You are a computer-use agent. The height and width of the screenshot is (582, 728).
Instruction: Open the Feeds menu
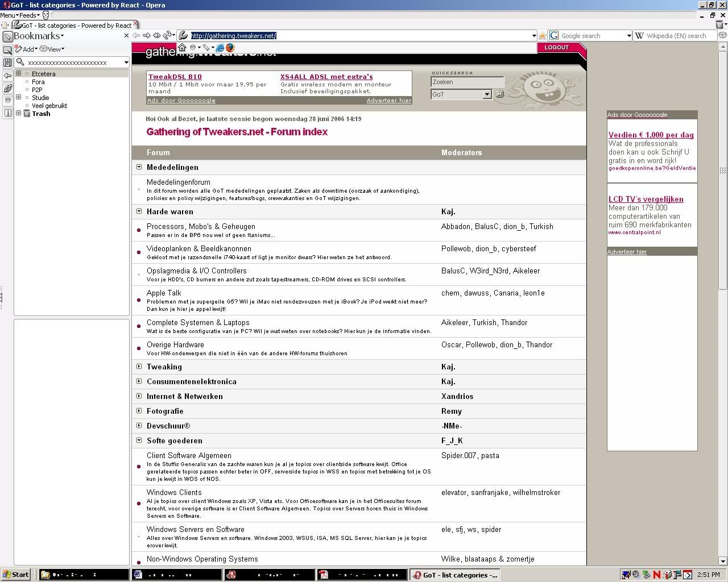tap(29, 15)
